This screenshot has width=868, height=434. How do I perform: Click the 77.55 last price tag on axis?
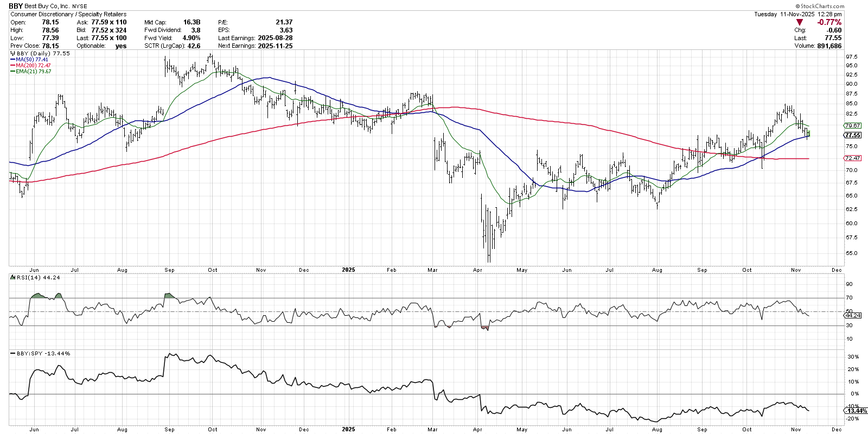[852, 135]
